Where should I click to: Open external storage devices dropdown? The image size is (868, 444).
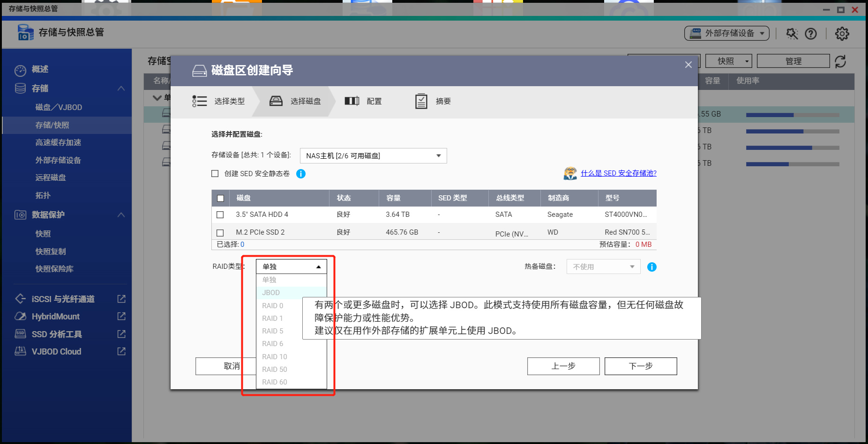[x=727, y=33]
